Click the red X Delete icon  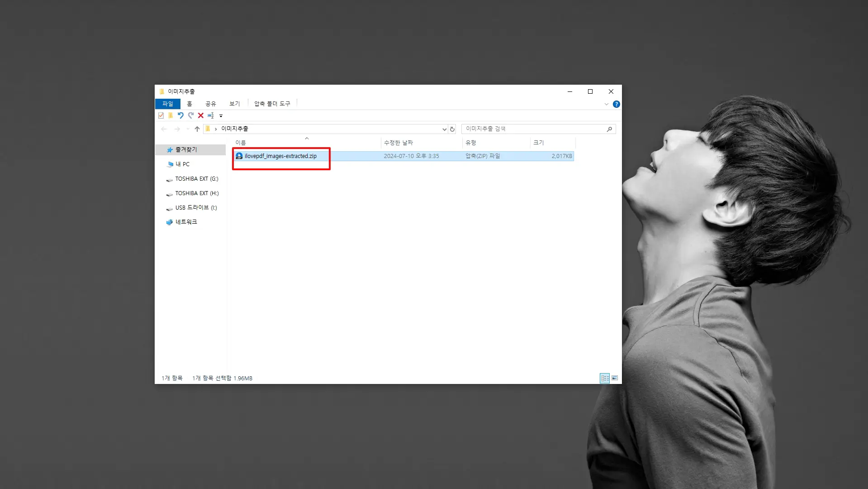coord(201,115)
